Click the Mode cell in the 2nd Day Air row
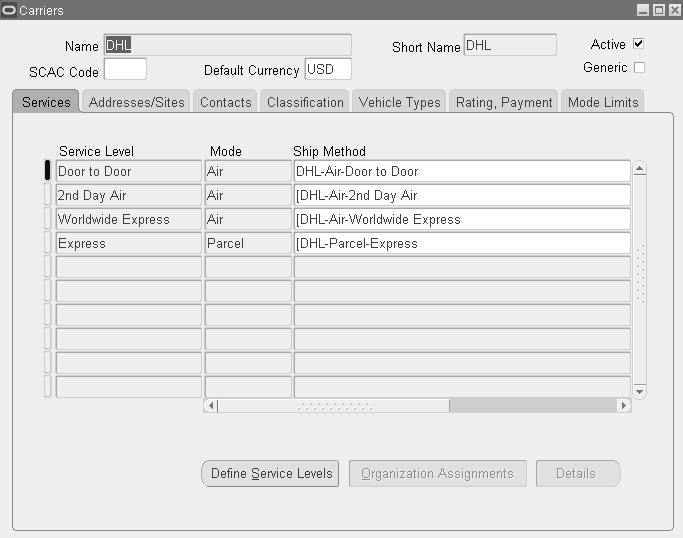Image resolution: width=683 pixels, height=538 pixels. pyautogui.click(x=248, y=195)
